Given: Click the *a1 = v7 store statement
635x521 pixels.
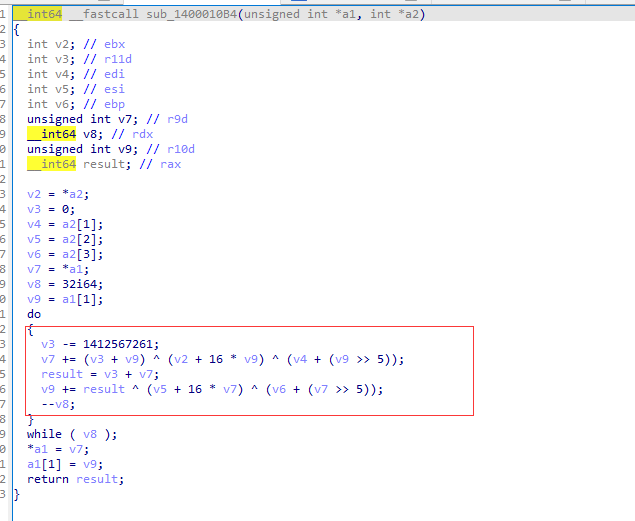Looking at the screenshot, I should click(55, 449).
